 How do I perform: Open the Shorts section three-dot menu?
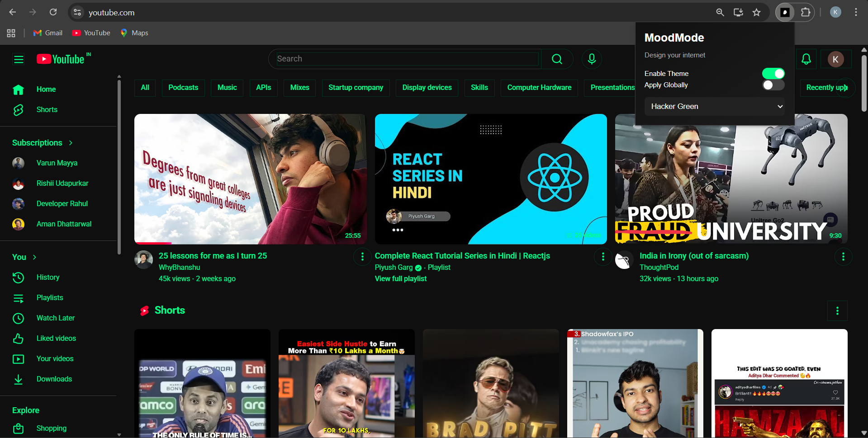(837, 311)
